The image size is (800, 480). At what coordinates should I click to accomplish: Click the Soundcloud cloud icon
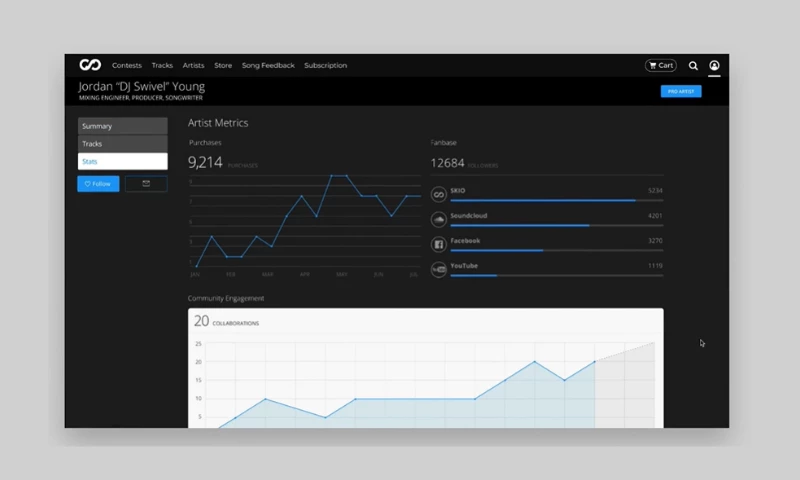[x=438, y=219]
